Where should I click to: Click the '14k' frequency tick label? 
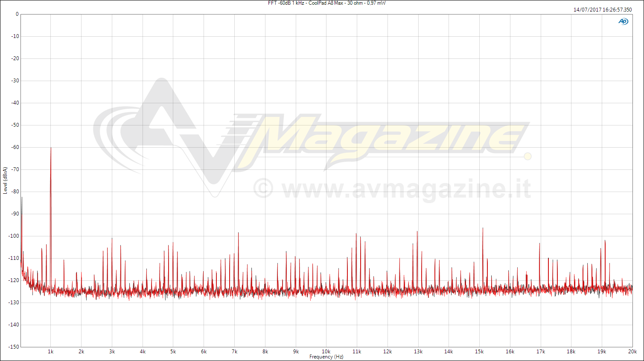(449, 352)
